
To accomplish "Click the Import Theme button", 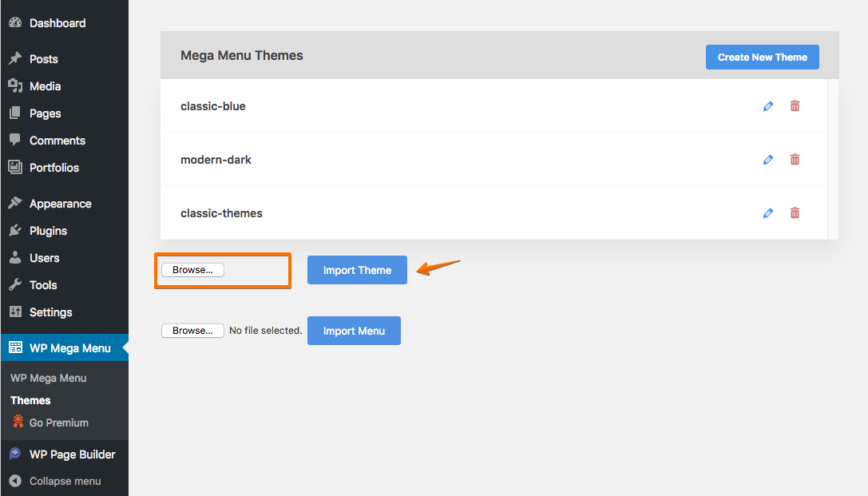I will click(357, 270).
